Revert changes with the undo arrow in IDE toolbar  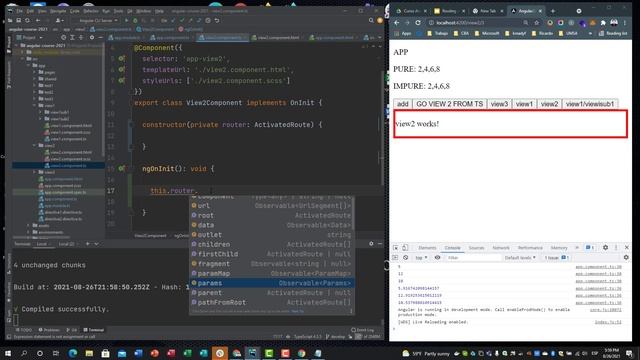click(217, 20)
